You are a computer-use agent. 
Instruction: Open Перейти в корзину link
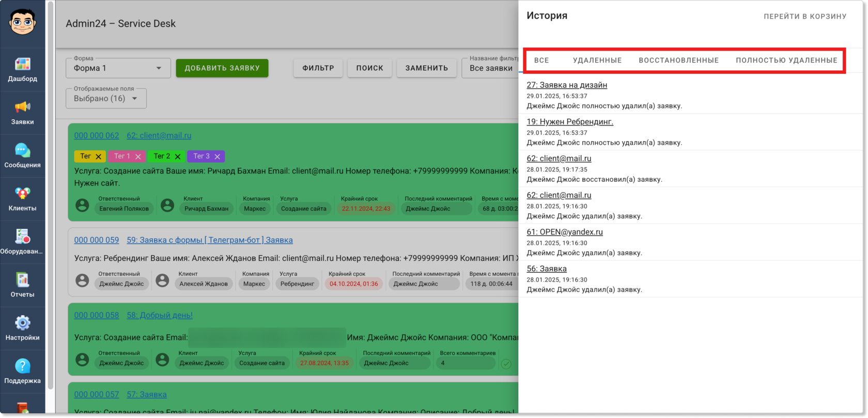point(805,17)
